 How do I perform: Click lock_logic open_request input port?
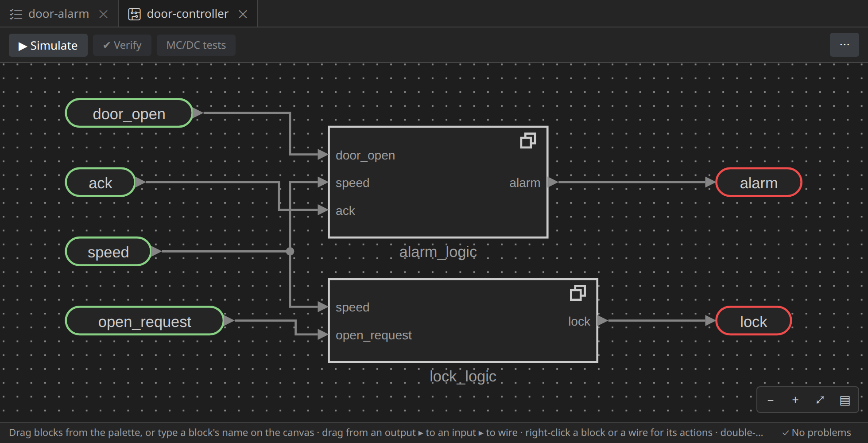323,334
